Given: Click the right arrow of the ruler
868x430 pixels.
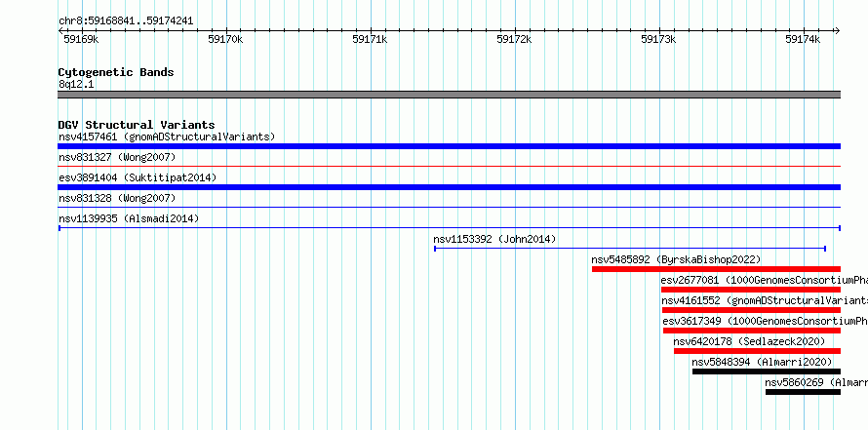Looking at the screenshot, I should tap(837, 31).
